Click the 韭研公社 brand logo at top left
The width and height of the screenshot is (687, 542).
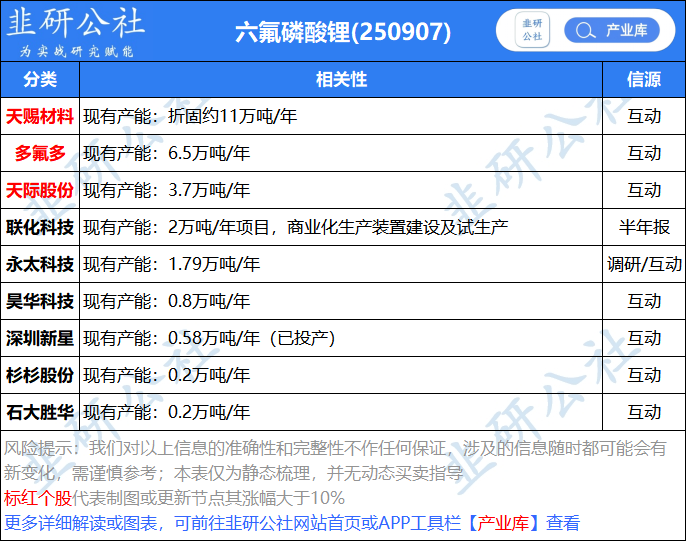pyautogui.click(x=75, y=31)
